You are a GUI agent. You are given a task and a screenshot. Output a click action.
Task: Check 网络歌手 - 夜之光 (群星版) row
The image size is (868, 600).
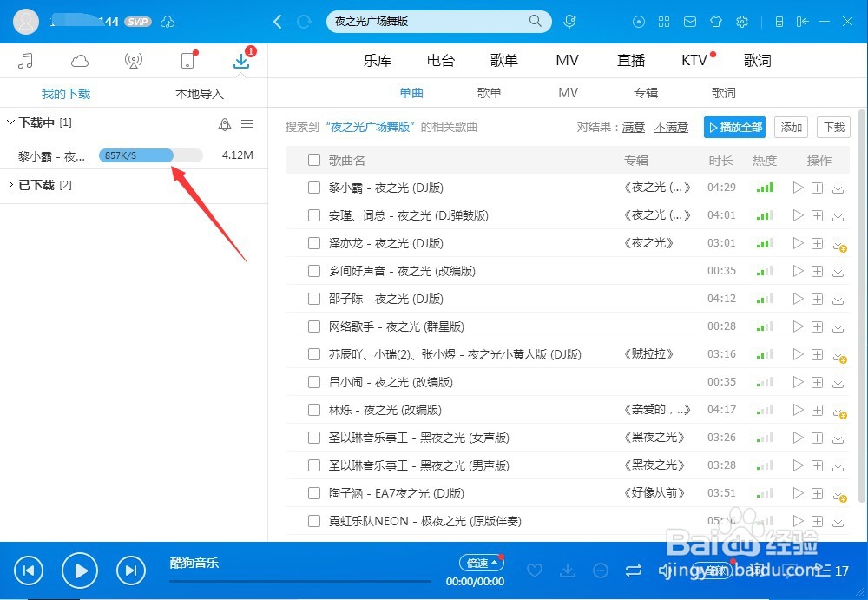314,326
